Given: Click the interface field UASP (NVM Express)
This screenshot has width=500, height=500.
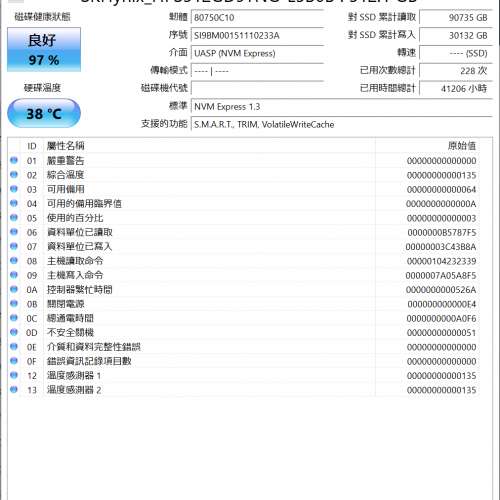Looking at the screenshot, I should coord(257,53).
